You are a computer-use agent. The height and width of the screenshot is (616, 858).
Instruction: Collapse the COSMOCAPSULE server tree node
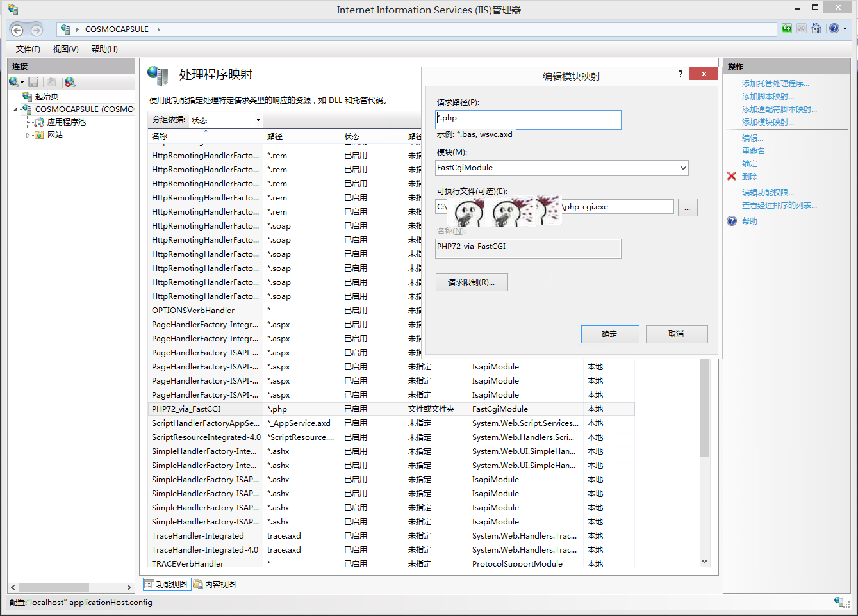pyautogui.click(x=16, y=109)
